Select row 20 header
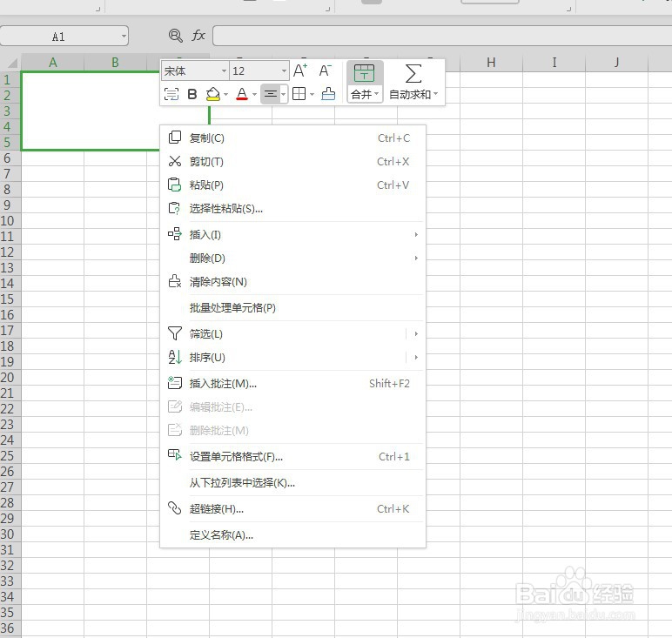 pos(10,378)
